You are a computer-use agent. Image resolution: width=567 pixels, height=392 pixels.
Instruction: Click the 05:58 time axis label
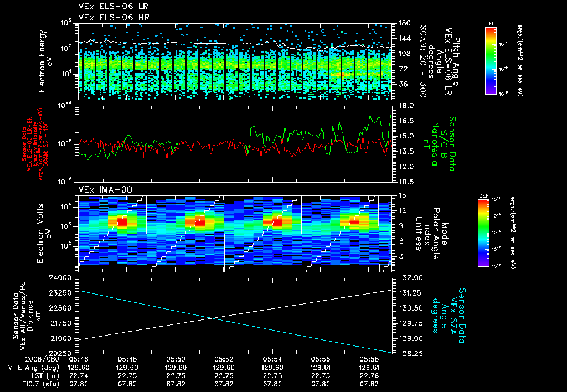369,359
